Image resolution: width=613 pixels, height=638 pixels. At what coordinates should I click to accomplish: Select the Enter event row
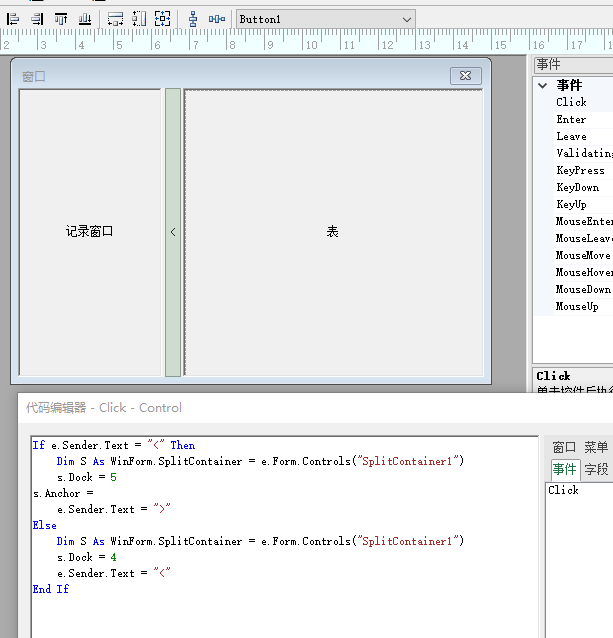[582, 120]
